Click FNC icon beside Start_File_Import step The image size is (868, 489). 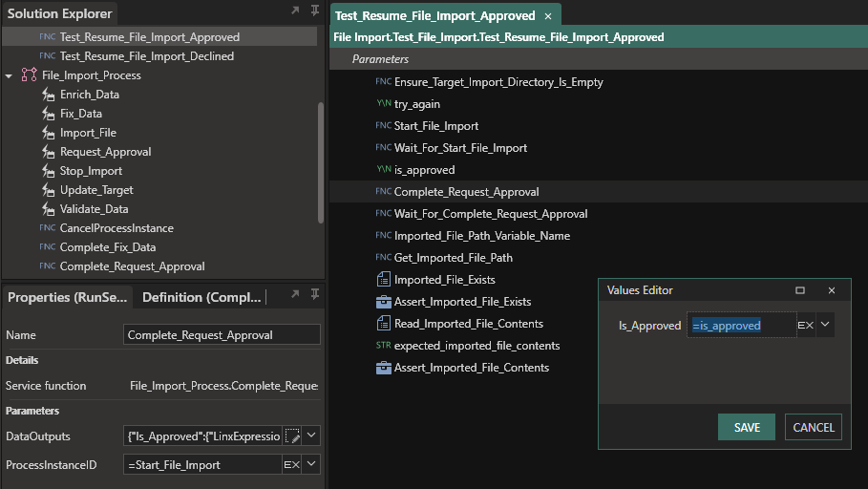click(383, 126)
